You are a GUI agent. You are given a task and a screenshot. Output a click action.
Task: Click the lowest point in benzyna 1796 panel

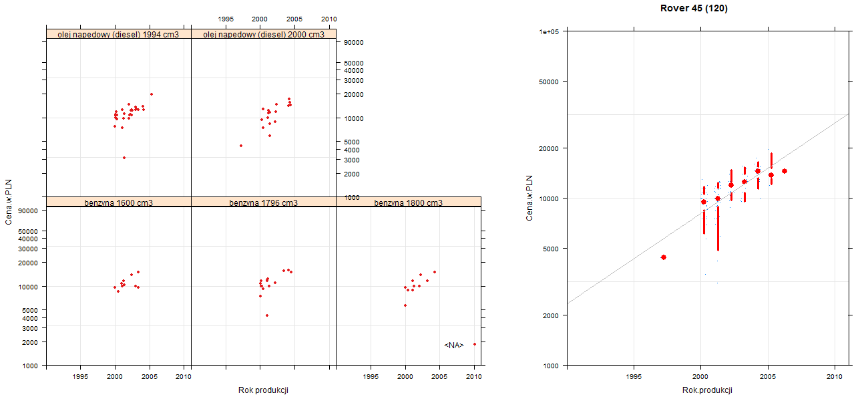click(x=267, y=315)
